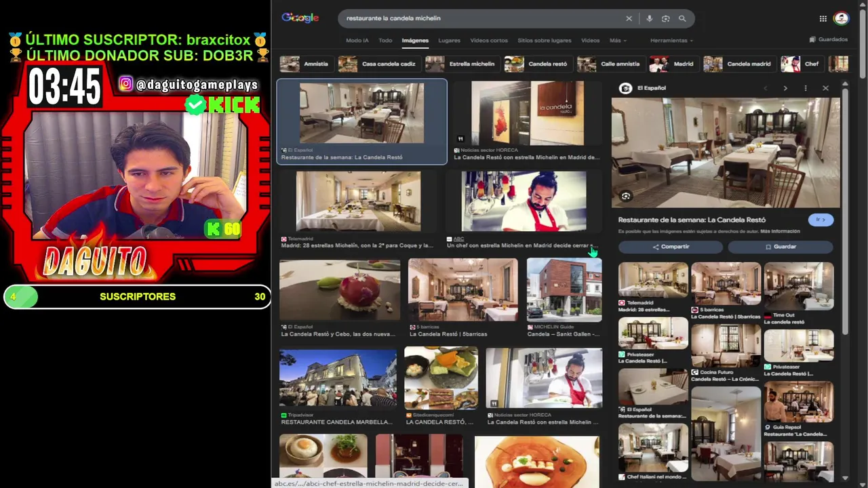This screenshot has height=488, width=868.
Task: Click the Guardar button
Action: coord(781,247)
